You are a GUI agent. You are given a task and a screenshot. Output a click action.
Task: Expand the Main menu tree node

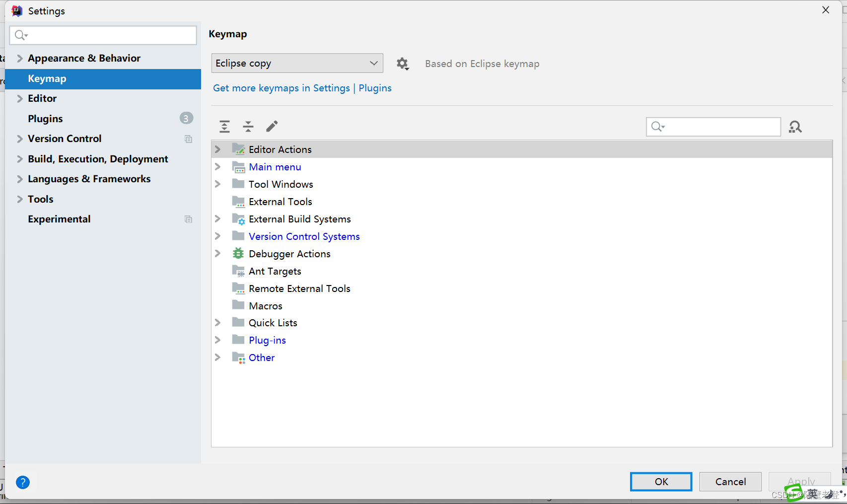[x=218, y=167]
